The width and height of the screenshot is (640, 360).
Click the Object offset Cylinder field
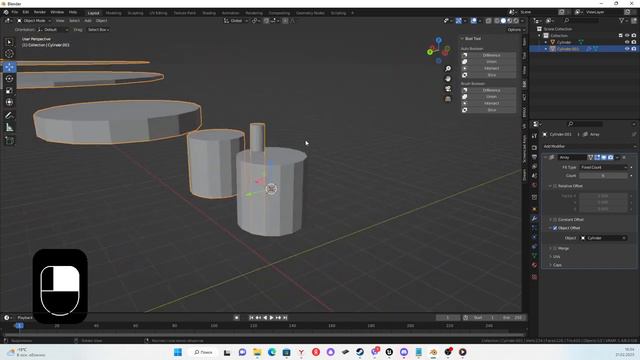(603, 238)
